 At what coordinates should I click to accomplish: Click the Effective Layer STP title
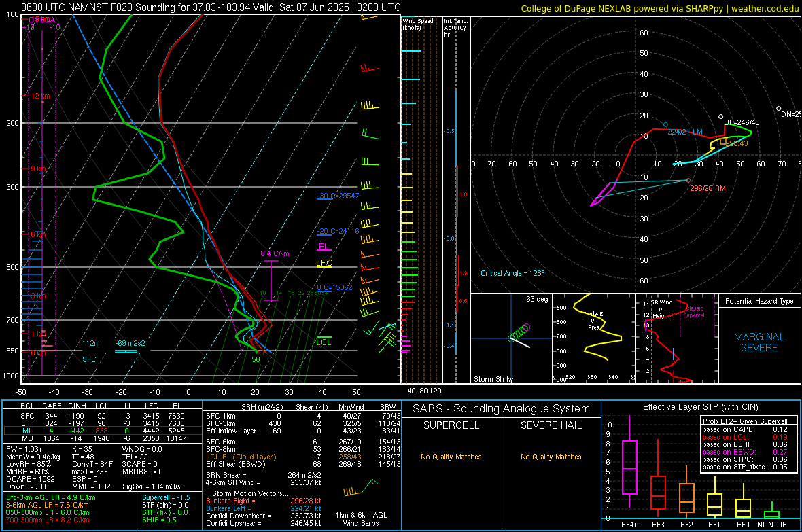[700, 407]
